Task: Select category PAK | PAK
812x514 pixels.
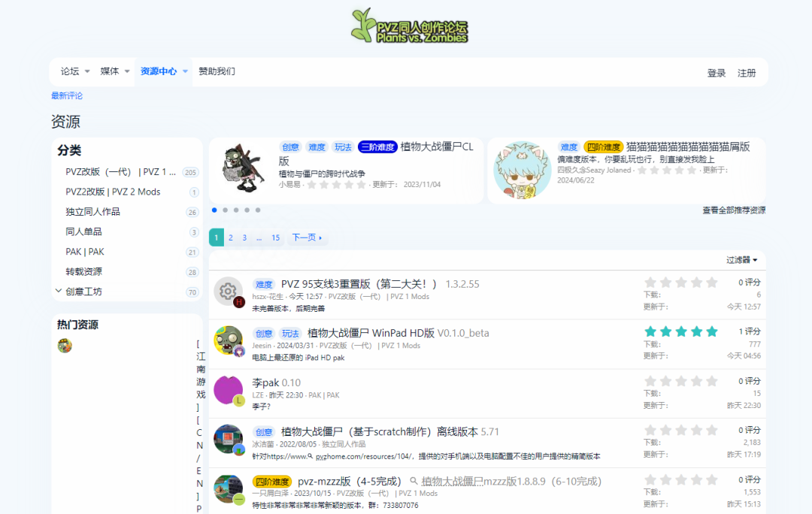Action: [x=85, y=252]
